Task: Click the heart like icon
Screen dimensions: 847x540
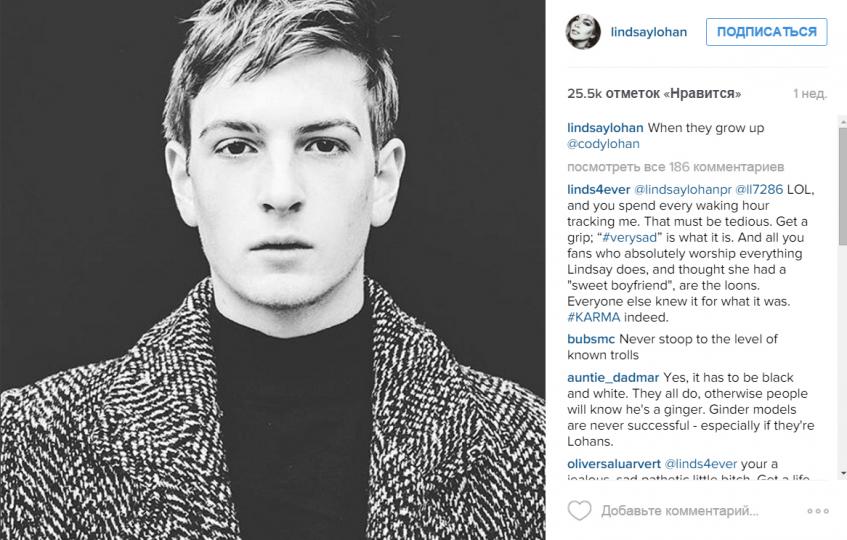Action: coord(579,510)
